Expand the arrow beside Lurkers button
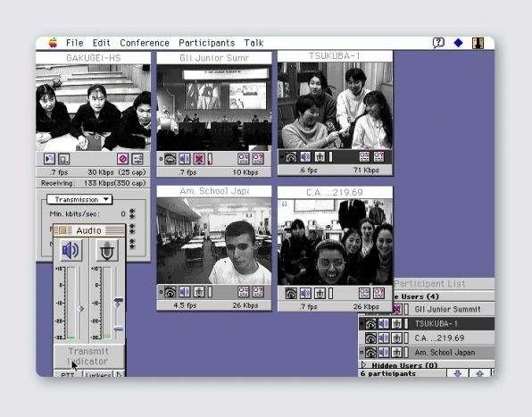Image resolution: width=532 pixels, height=417 pixels. [x=119, y=375]
